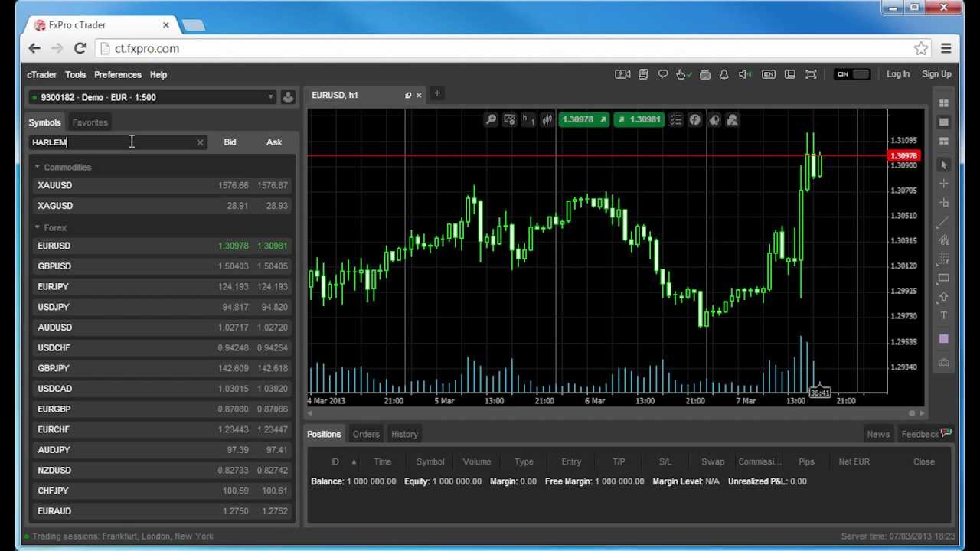Toggle one-click trading hand icon
The height and width of the screenshot is (551, 980).
[x=683, y=74]
